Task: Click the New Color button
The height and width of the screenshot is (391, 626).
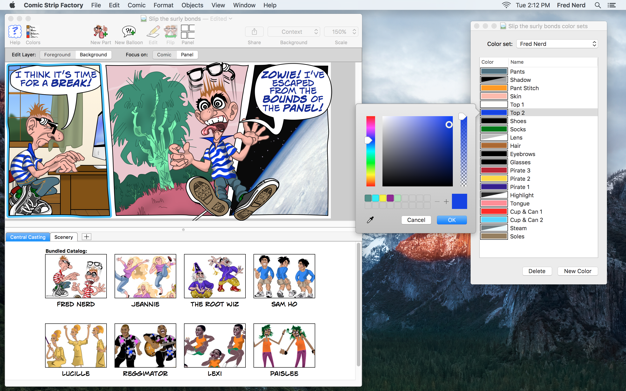Action: point(577,271)
